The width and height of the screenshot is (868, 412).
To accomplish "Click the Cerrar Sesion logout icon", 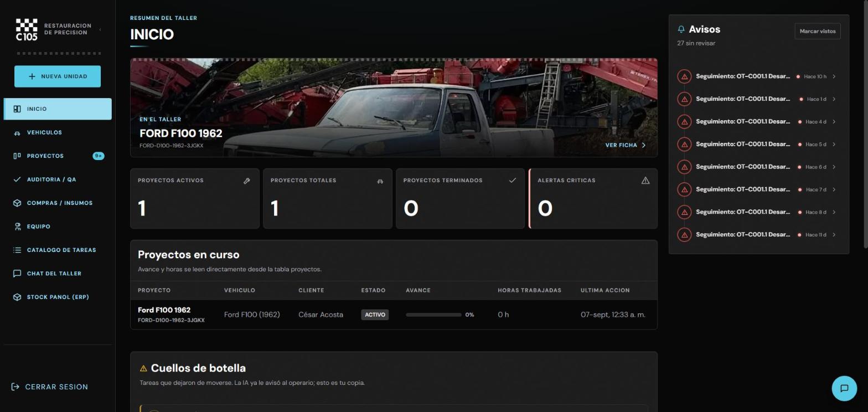I will [x=15, y=387].
